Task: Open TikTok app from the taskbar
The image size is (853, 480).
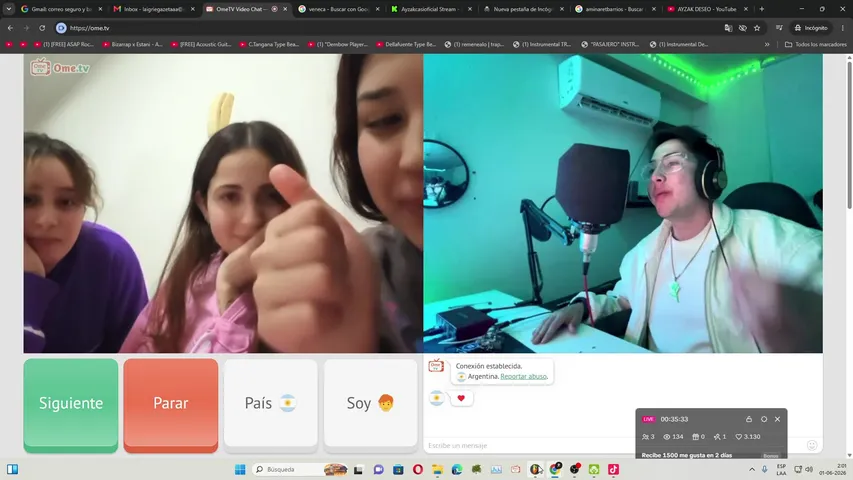Action: (x=614, y=469)
